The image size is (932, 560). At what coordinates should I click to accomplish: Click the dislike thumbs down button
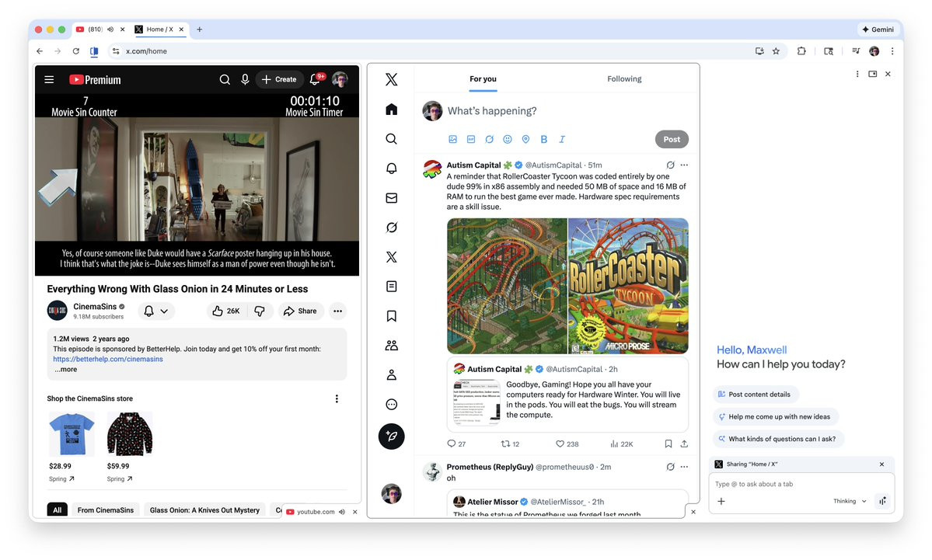pos(260,311)
